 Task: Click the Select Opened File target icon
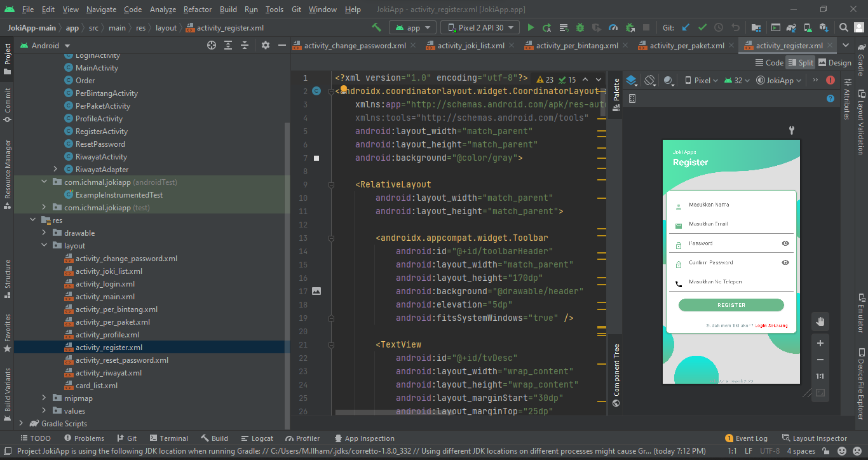(212, 46)
